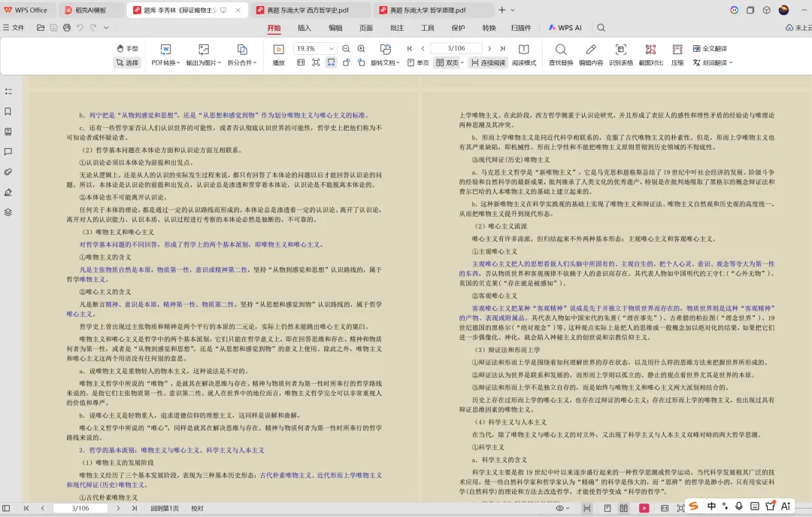Toggle 连续阅读 continuous reading
Viewport: 812px width, 517px height.
[489, 62]
